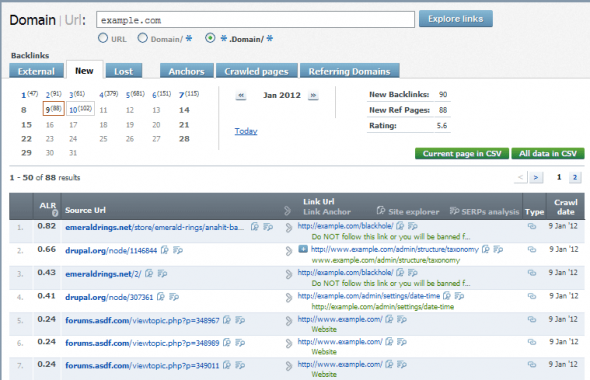Open Site explorer for admin/structure/taxonomy link
Viewport: 590px width, 380px height.
pos(486,249)
